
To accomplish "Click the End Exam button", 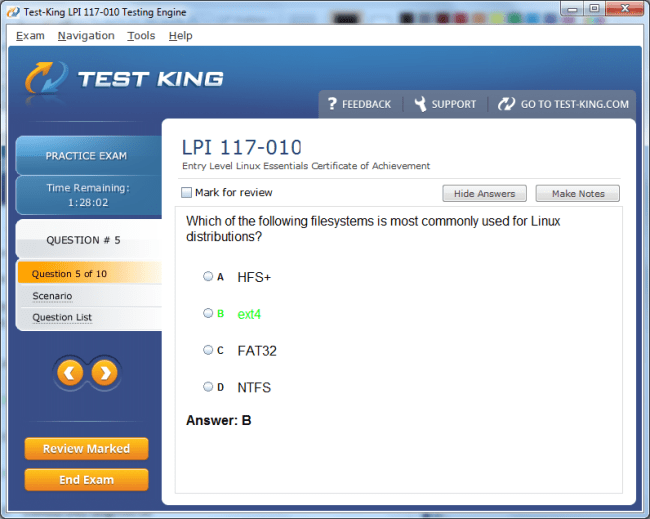I will tap(86, 480).
